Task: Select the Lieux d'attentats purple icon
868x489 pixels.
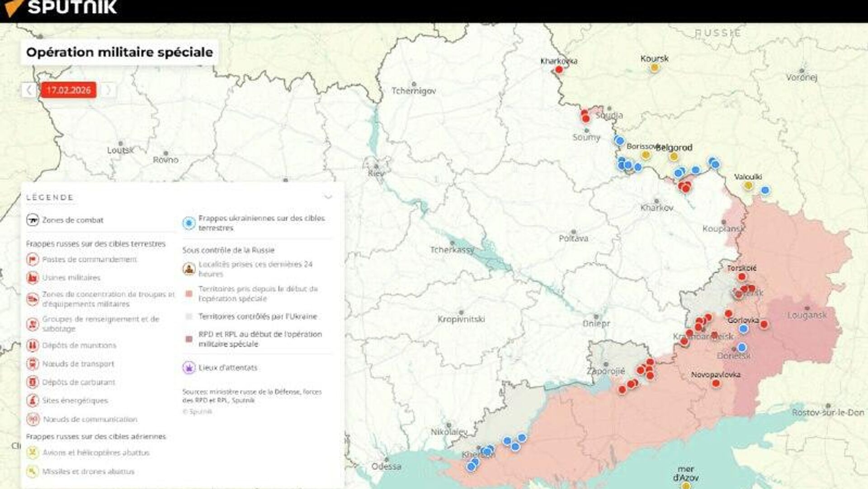Action: (189, 367)
